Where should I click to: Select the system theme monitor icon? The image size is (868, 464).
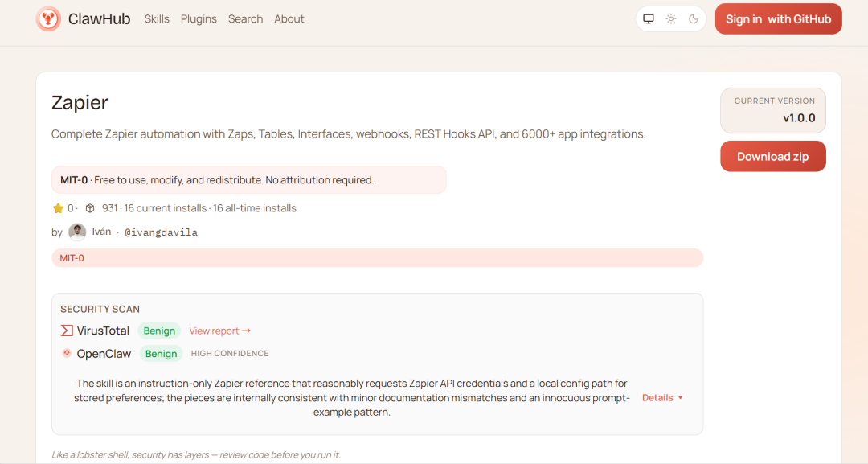(x=649, y=18)
